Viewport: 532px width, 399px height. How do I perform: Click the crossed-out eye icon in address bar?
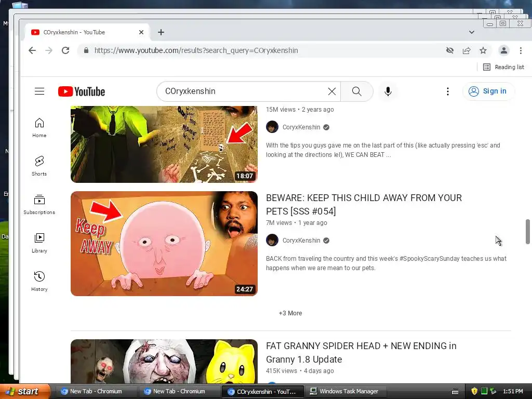(450, 50)
